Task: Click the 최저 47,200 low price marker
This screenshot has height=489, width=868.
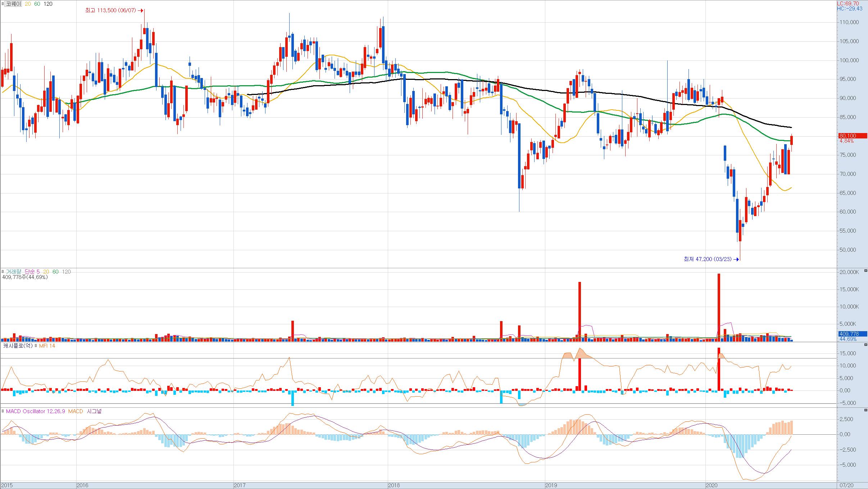Action: point(708,259)
